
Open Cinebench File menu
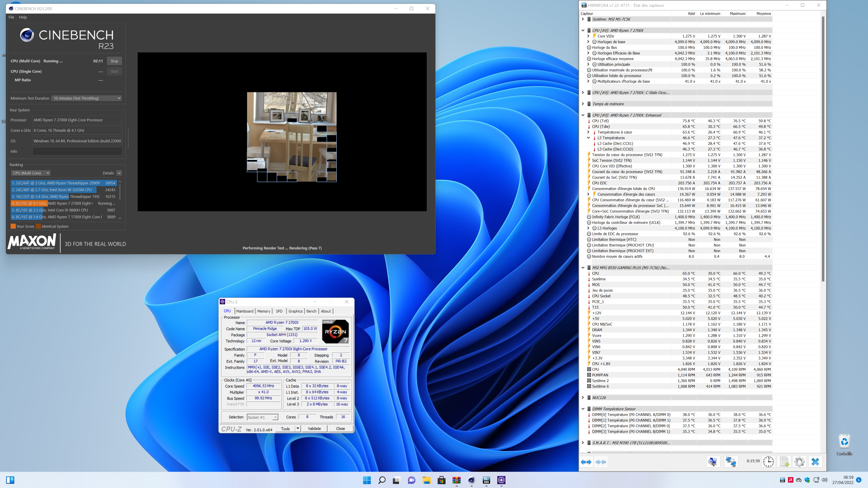[11, 17]
